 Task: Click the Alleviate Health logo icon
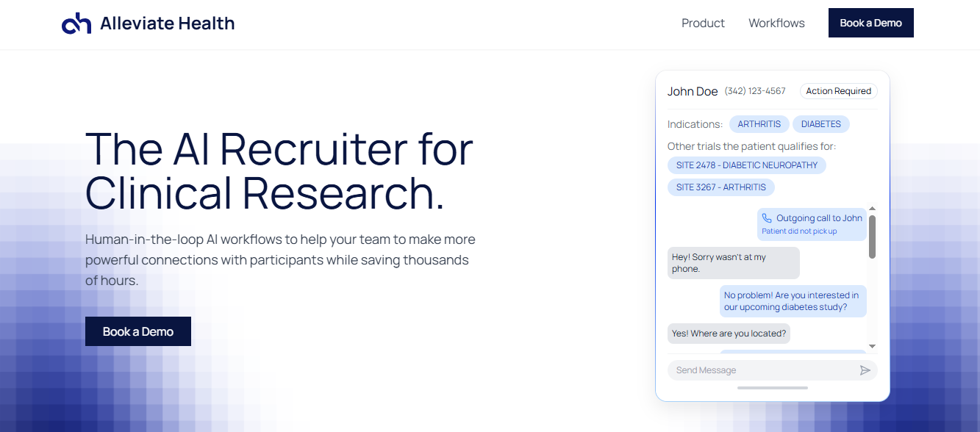tap(76, 24)
